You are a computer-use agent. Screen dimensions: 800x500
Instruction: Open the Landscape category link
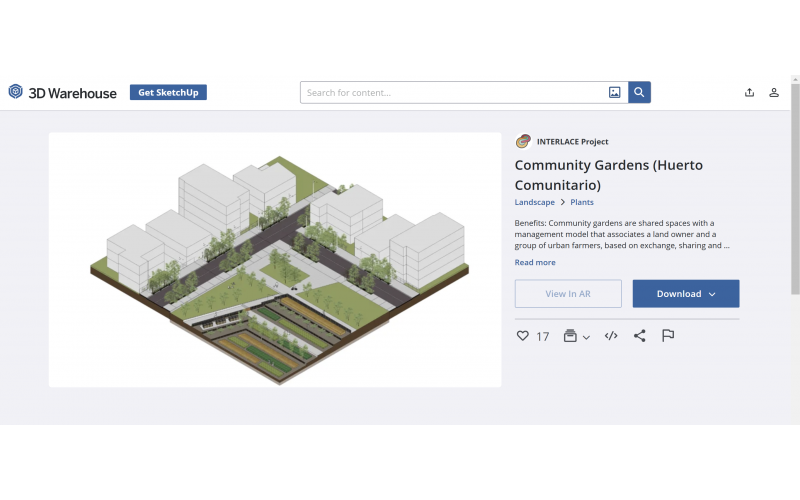[534, 202]
